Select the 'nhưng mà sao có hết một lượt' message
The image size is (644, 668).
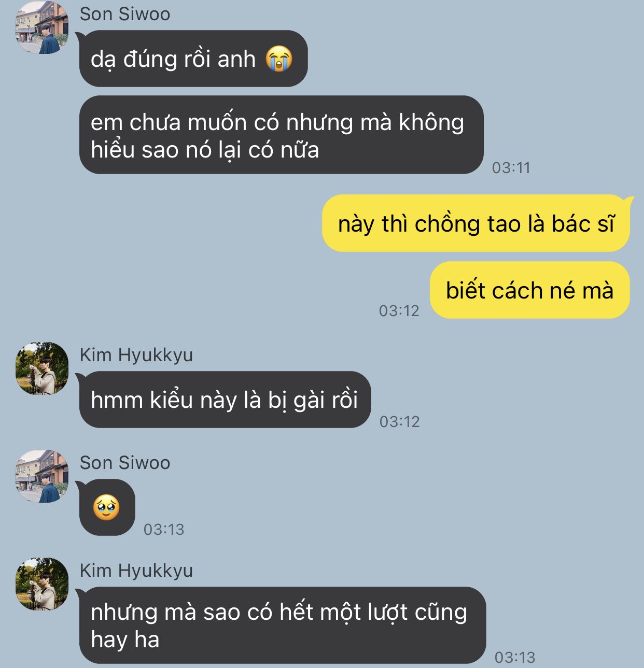(283, 625)
